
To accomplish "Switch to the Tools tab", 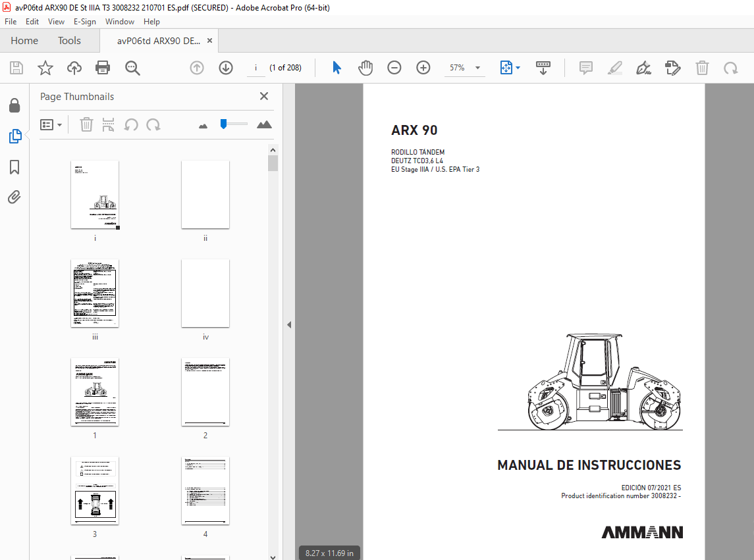I will pos(69,41).
